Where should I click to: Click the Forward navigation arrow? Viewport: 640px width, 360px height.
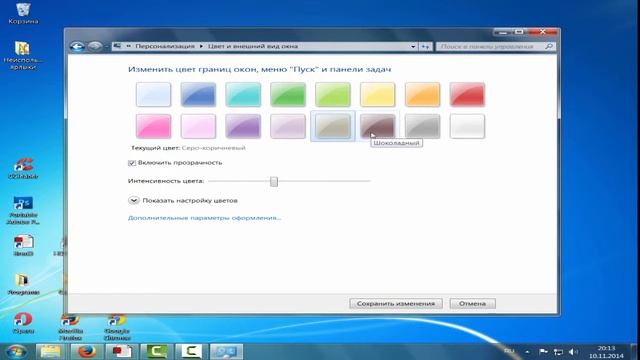(95, 47)
